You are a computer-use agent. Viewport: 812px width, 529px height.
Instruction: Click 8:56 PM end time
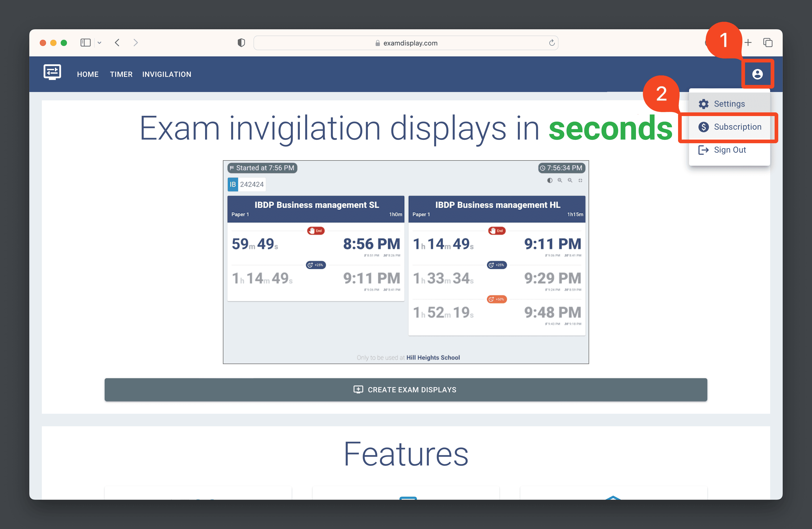[x=371, y=244]
